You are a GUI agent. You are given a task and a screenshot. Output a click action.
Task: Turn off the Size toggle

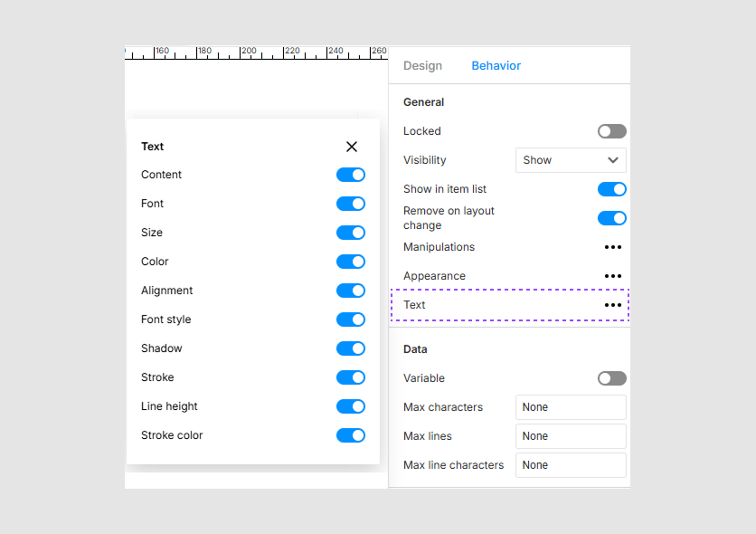[351, 233]
